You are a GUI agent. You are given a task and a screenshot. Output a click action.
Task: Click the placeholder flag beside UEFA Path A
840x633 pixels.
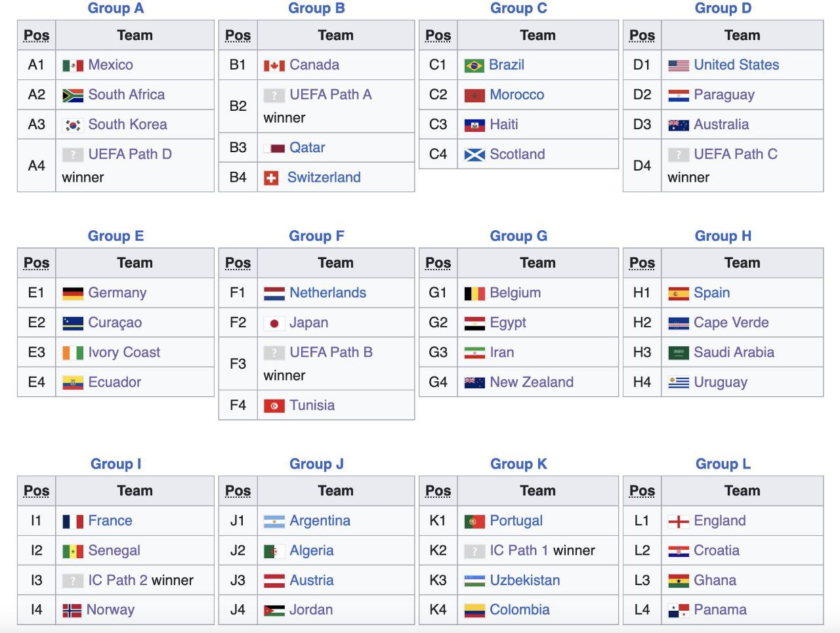point(274,96)
